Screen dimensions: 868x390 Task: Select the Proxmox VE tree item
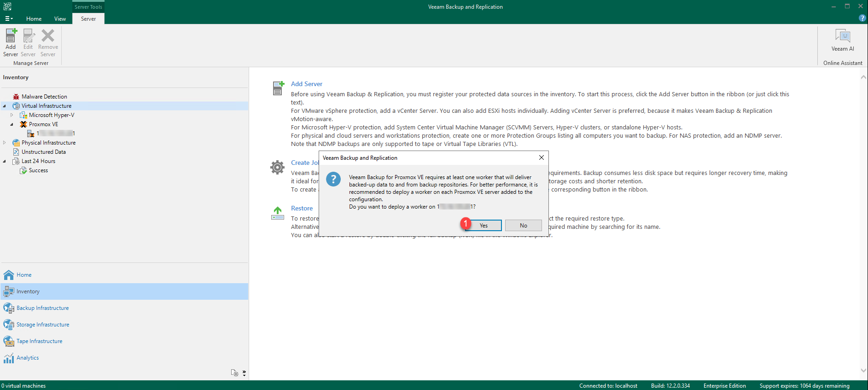43,124
